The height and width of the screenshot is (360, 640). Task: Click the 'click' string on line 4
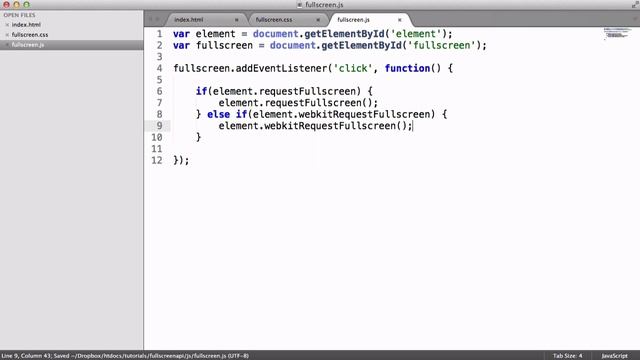pyautogui.click(x=353, y=68)
